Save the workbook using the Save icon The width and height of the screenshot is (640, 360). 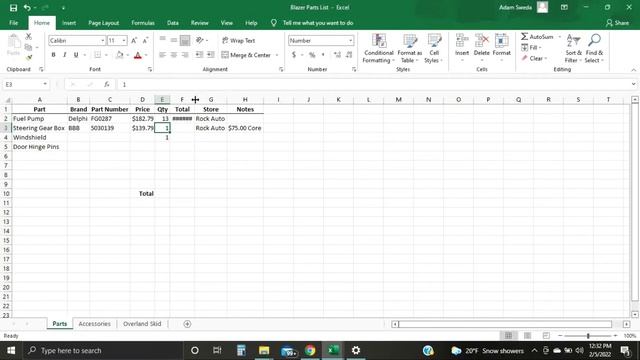[x=13, y=8]
